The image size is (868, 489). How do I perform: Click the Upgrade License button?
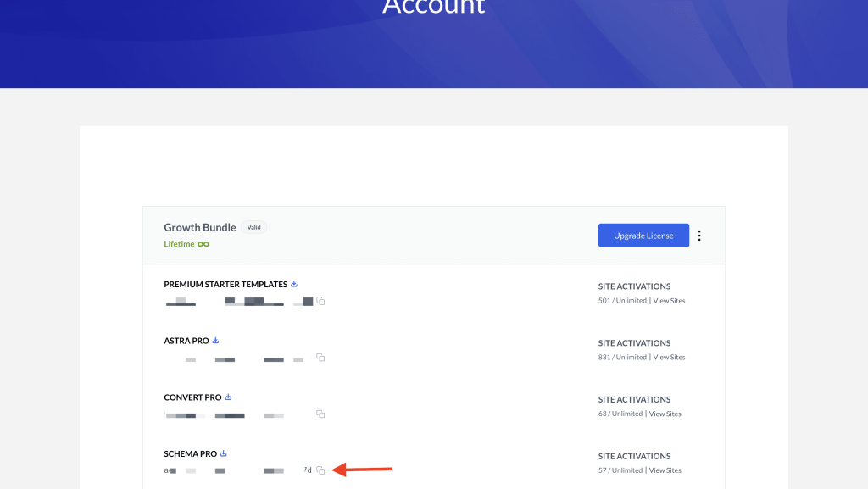click(x=643, y=235)
